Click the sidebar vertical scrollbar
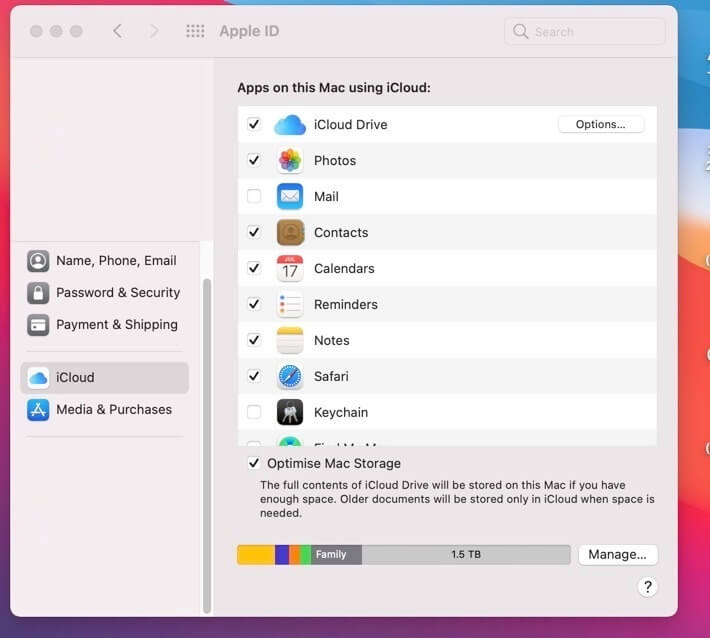 tap(207, 446)
